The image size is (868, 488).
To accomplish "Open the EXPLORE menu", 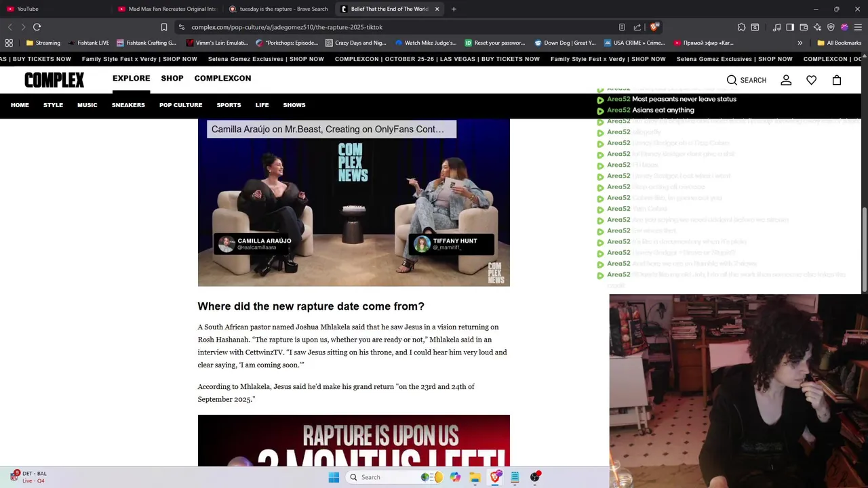I will [132, 78].
